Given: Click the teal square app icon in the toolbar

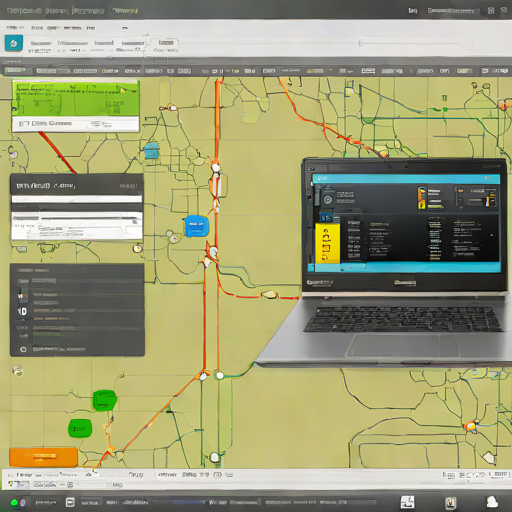Looking at the screenshot, I should click(14, 43).
